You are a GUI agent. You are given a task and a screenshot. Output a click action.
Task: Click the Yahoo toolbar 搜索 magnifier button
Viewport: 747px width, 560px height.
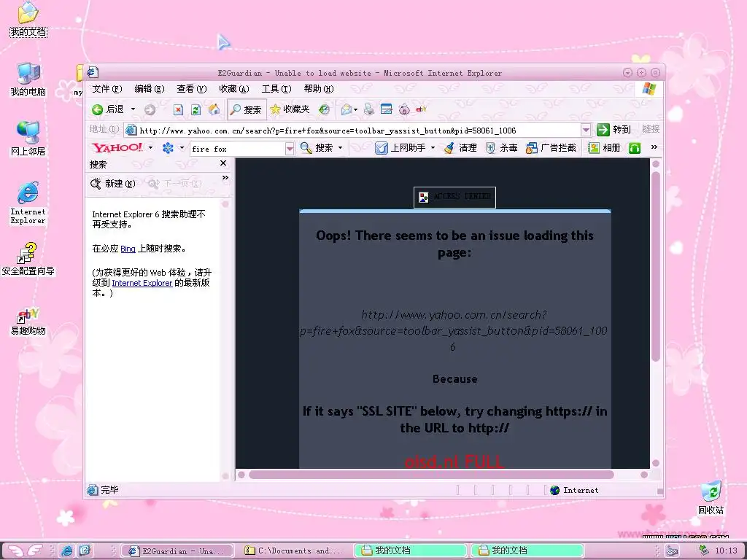point(317,148)
